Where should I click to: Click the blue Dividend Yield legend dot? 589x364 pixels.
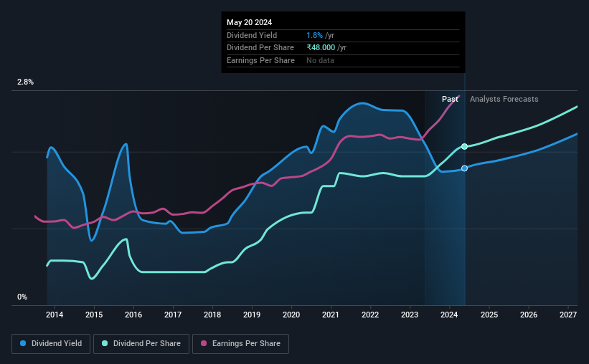[x=23, y=343]
